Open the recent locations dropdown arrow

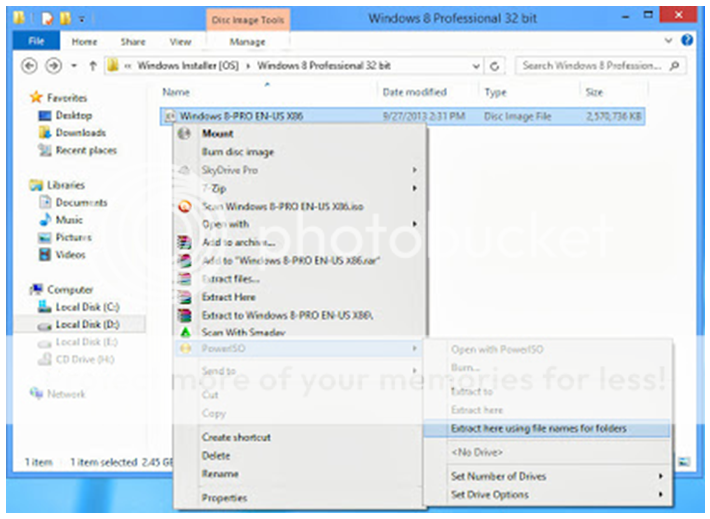(74, 66)
